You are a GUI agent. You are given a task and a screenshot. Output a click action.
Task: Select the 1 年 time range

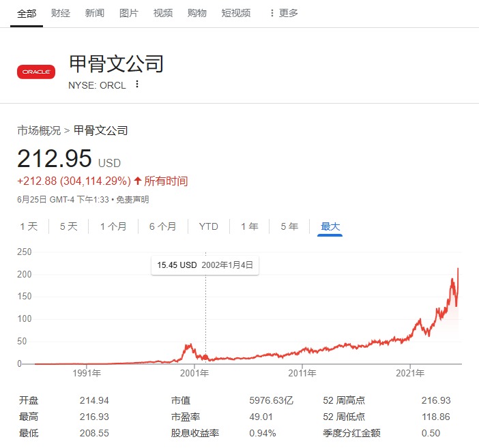[249, 226]
